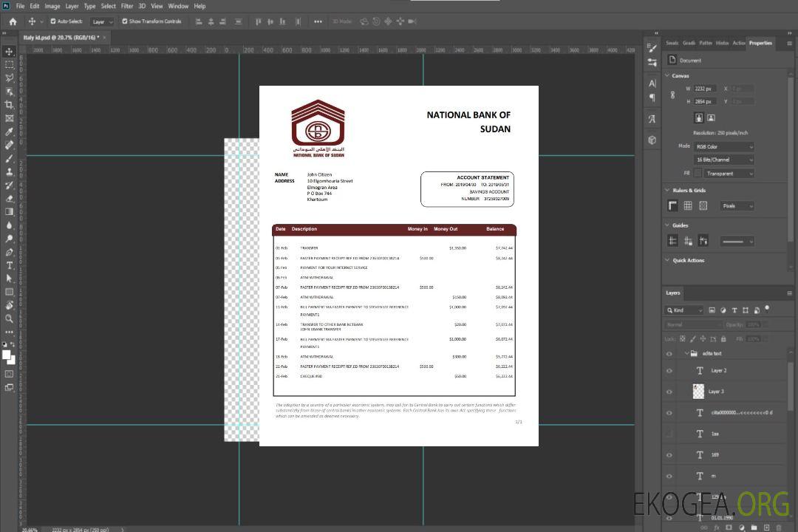Screen dimensions: 798x532
Task: Toggle Quick Mask mode icon
Action: coord(9,374)
